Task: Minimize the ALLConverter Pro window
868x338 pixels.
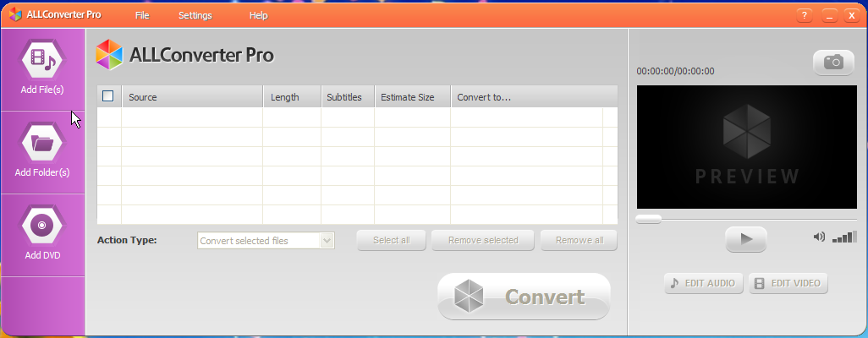Action: point(829,15)
